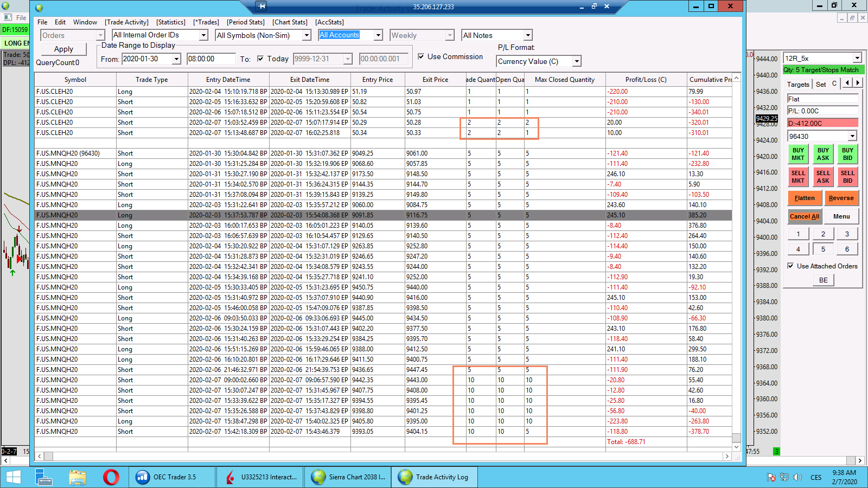Click the orange Flatten button
The height and width of the screenshot is (488, 868).
point(804,198)
